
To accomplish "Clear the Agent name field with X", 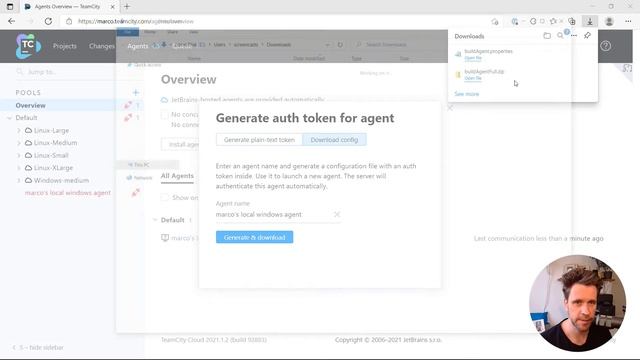I will coord(337,214).
